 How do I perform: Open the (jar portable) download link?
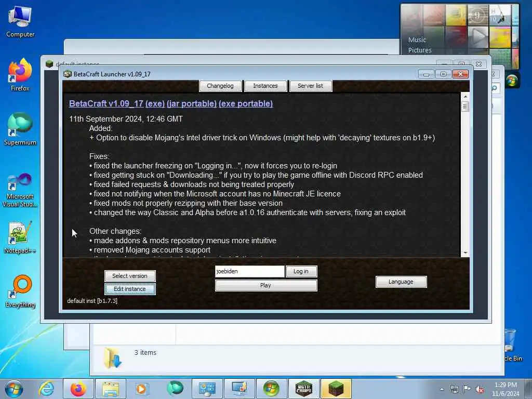tap(192, 103)
